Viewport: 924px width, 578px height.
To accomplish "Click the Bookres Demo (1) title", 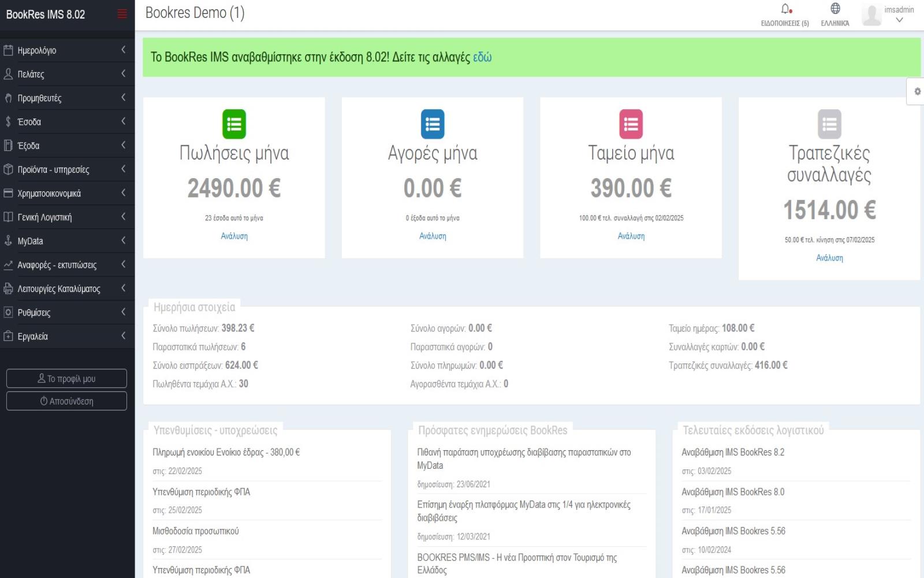I will (x=195, y=13).
